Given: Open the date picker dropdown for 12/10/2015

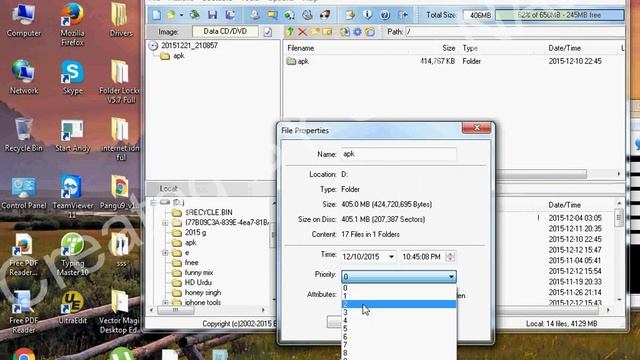Looking at the screenshot, I should click(x=391, y=257).
